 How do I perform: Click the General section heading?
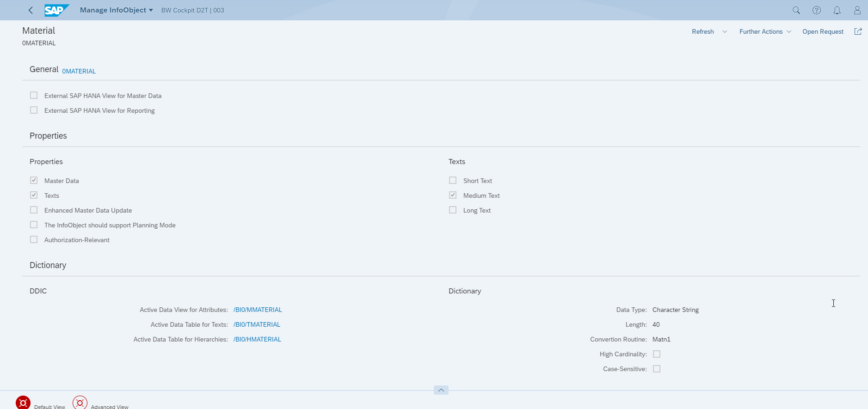(44, 69)
